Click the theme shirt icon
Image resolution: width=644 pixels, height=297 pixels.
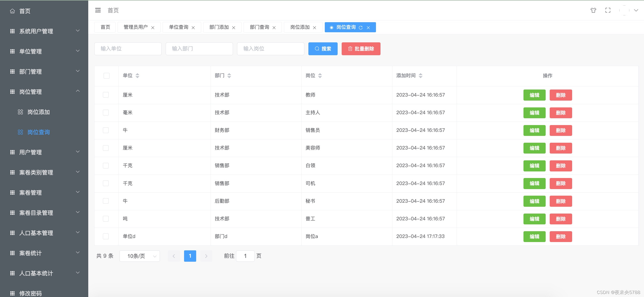click(593, 10)
